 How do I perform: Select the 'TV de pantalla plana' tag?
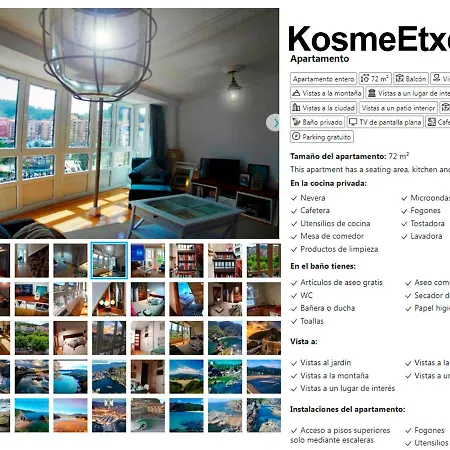[385, 122]
